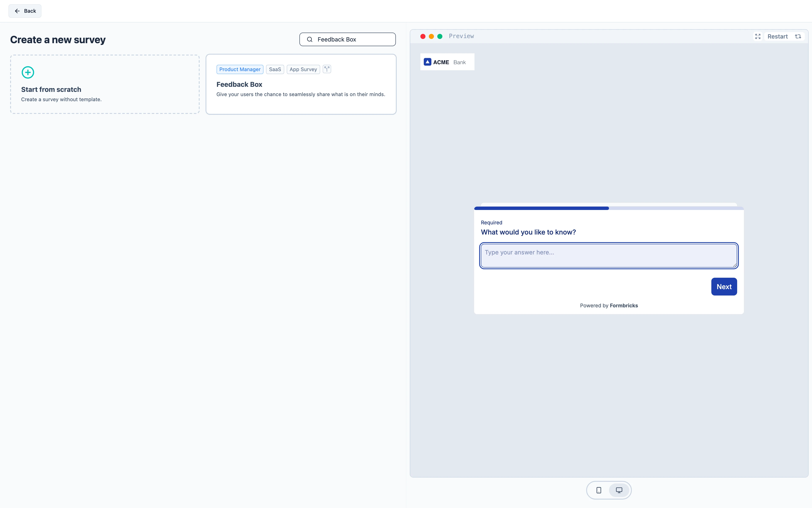This screenshot has width=812, height=508.
Task: Click the answer text area
Action: pos(609,256)
